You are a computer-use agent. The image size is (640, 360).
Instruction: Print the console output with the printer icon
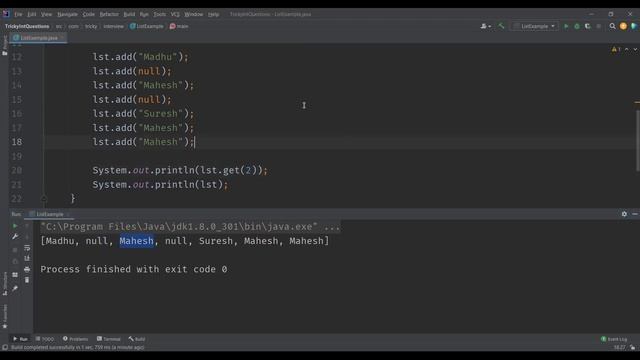coord(27,269)
